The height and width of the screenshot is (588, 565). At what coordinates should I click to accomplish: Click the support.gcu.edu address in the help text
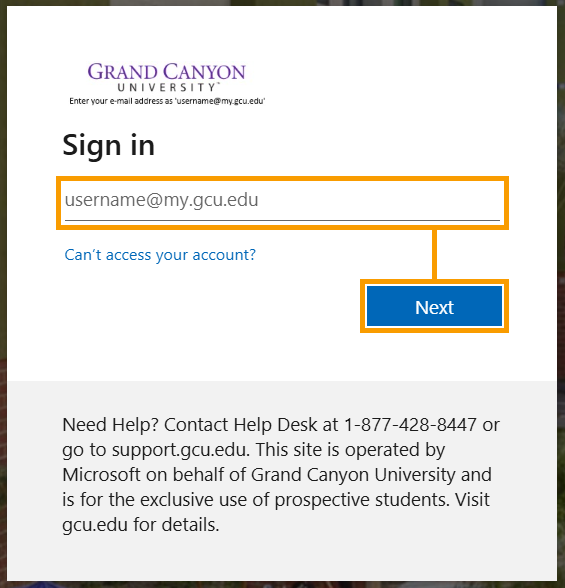180,450
